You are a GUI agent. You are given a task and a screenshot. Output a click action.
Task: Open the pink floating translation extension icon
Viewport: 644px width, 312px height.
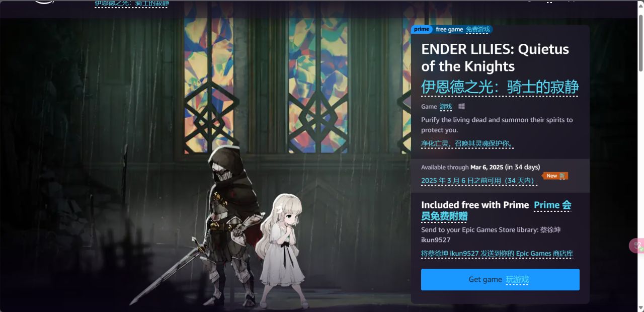tap(637, 246)
